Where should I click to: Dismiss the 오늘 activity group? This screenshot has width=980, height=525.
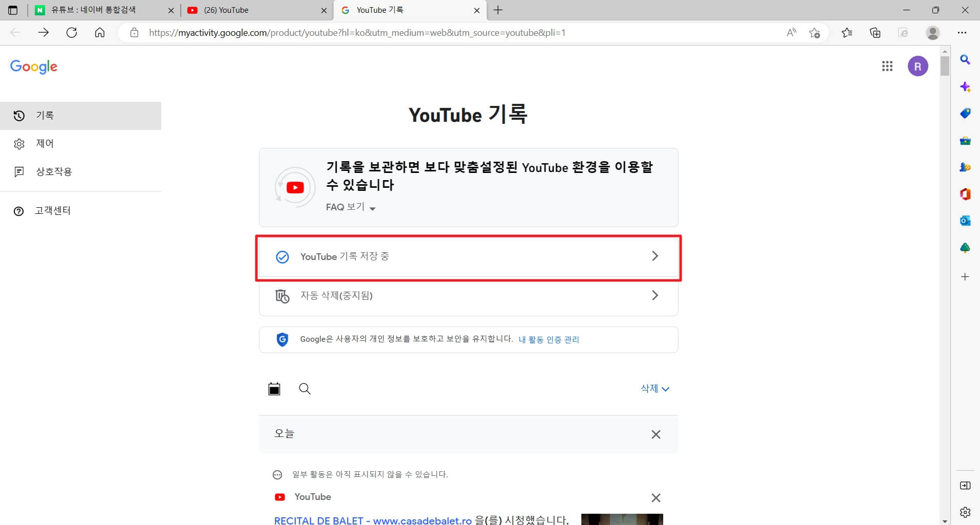(x=657, y=434)
